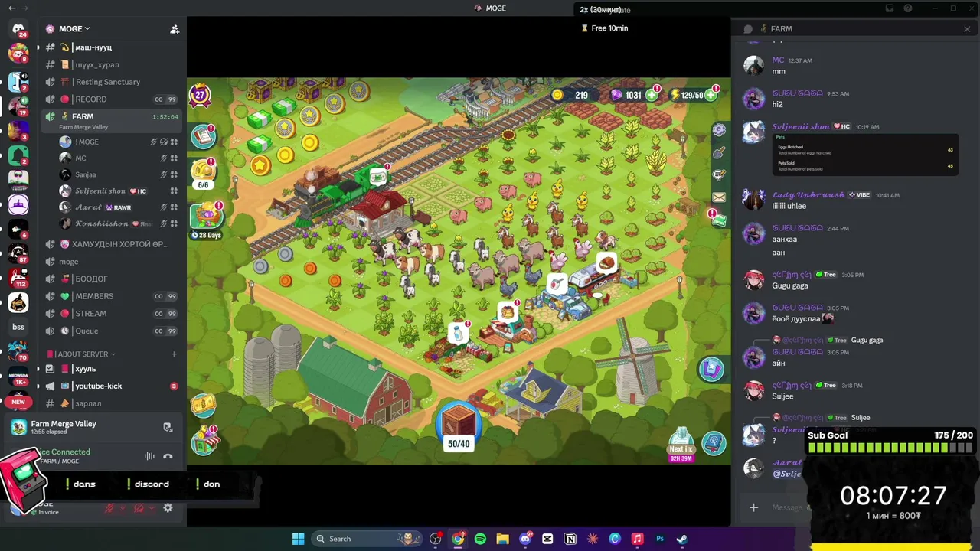Open the in-game mail envelope
The width and height of the screenshot is (980, 551).
click(x=719, y=197)
